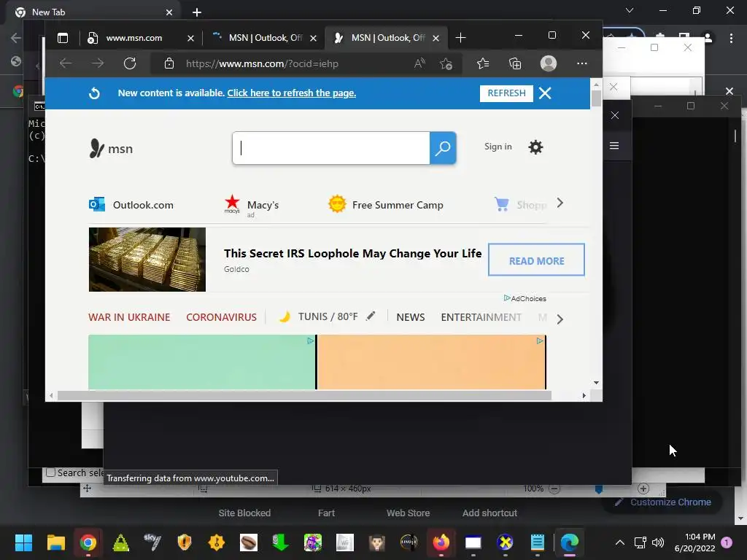Image resolution: width=747 pixels, height=560 pixels.
Task: Close the www.msn.com tab
Action: pyautogui.click(x=190, y=38)
